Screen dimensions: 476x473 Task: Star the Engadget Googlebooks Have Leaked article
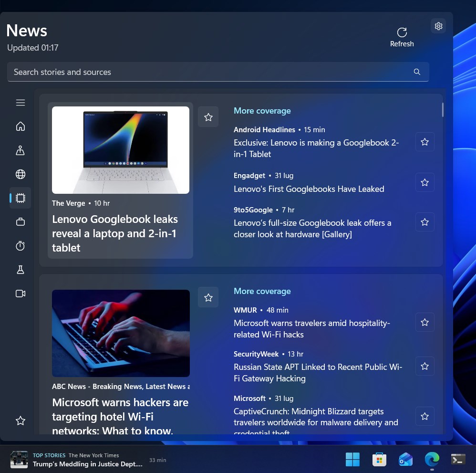click(x=424, y=182)
